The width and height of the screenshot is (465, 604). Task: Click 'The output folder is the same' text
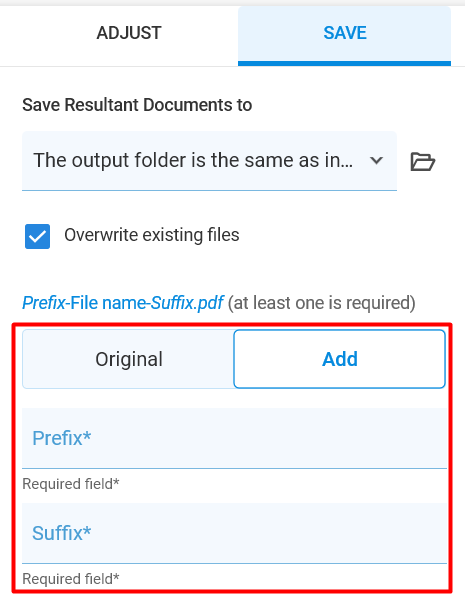click(x=193, y=160)
